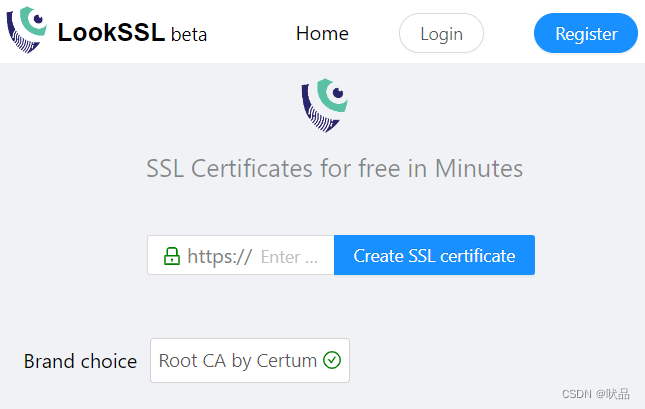Click the https:// prefix label
Screen dimensions: 645x409
tap(219, 256)
